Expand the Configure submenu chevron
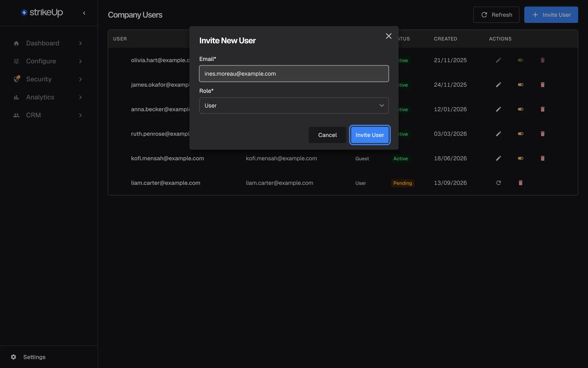Viewport: 588px width, 368px height. 80,61
